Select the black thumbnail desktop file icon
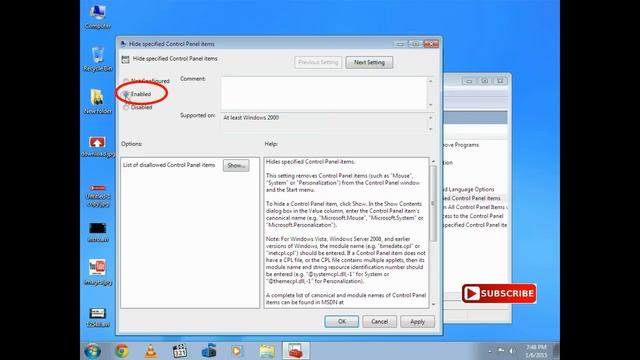 98,232
